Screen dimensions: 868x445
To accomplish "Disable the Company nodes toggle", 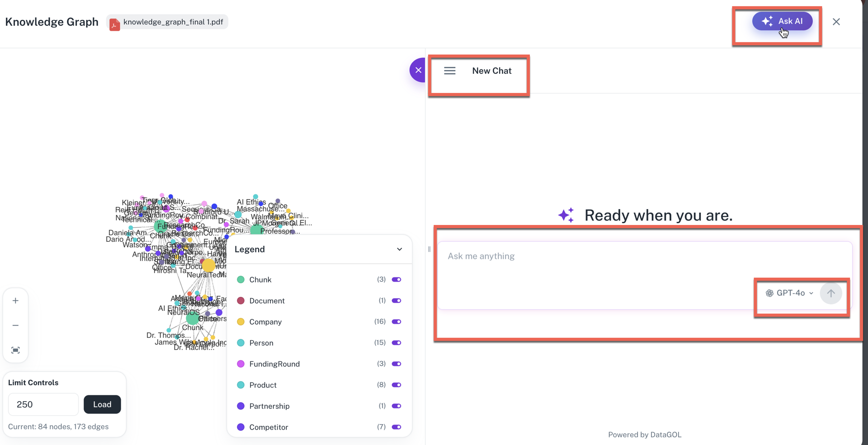I will coord(396,322).
